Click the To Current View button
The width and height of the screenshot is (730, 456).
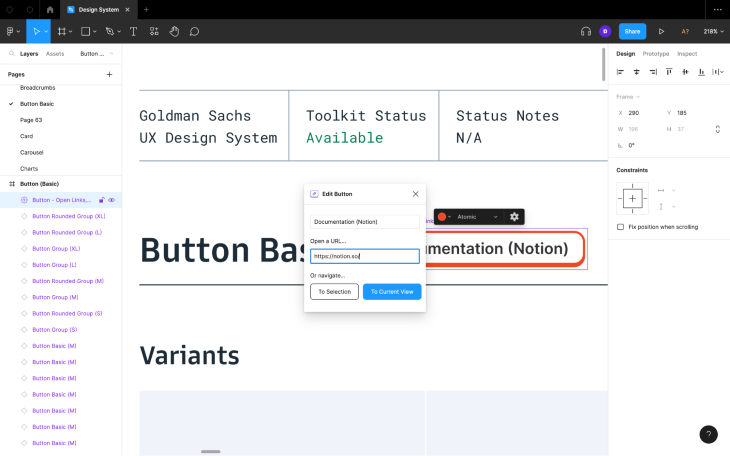tap(392, 292)
